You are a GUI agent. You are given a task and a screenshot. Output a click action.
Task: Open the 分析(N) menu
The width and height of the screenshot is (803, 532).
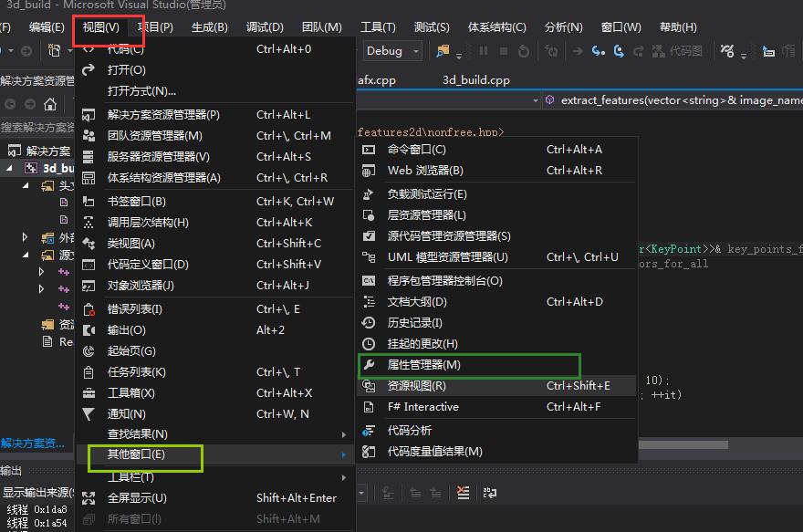click(563, 27)
